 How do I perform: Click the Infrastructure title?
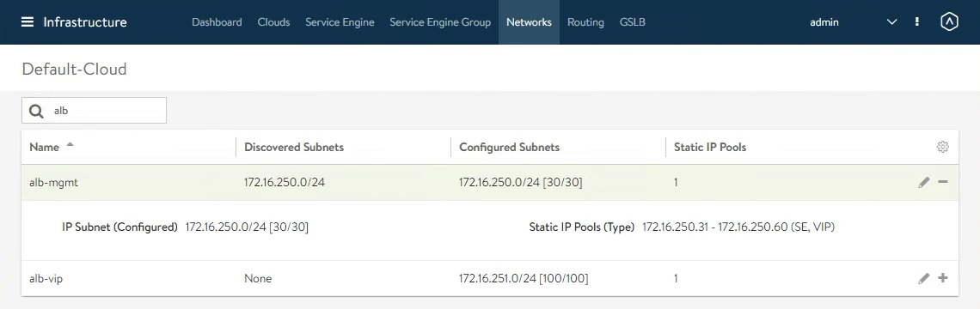(85, 21)
